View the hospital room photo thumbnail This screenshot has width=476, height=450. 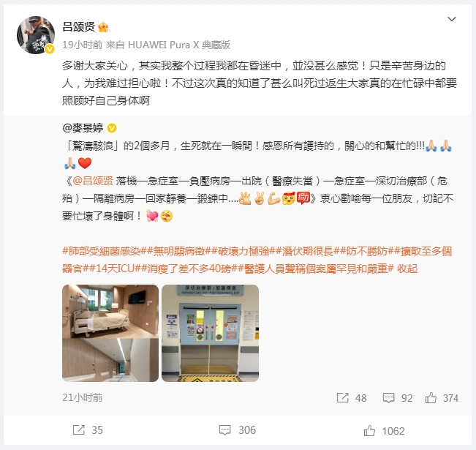pyautogui.click(x=110, y=333)
